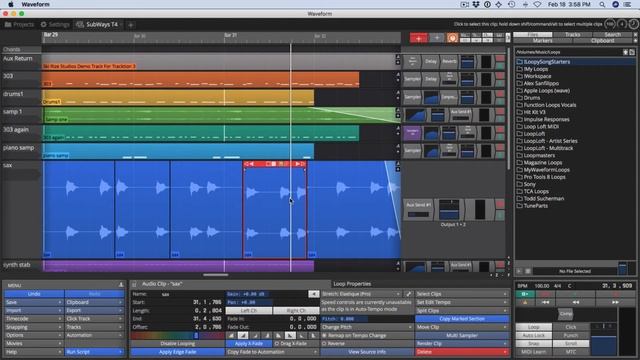Click the View Source Info button
640x360 pixels.
367,352
